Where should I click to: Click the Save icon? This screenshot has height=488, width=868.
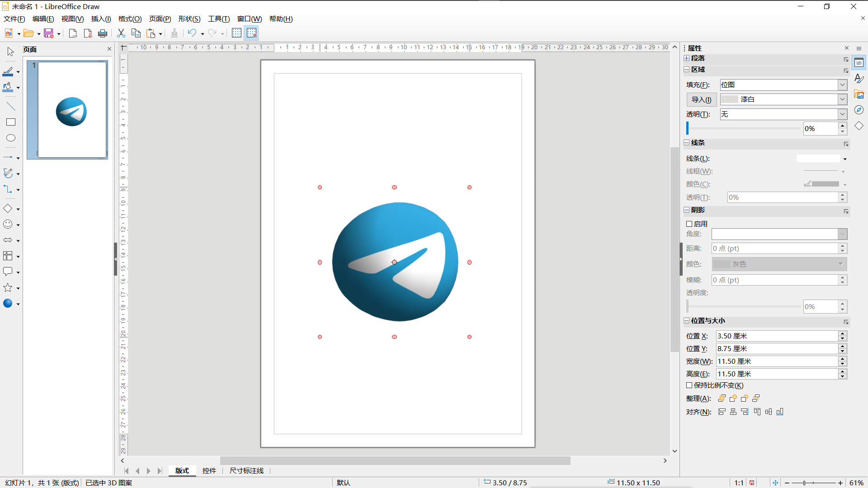point(49,33)
